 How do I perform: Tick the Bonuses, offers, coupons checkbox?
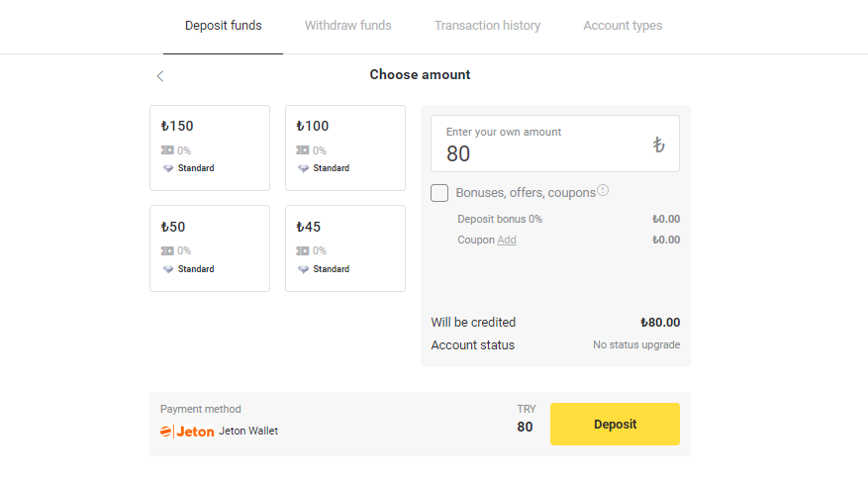click(x=439, y=193)
